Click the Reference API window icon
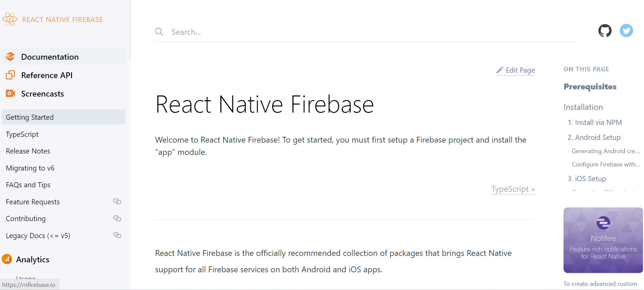 pyautogui.click(x=10, y=75)
